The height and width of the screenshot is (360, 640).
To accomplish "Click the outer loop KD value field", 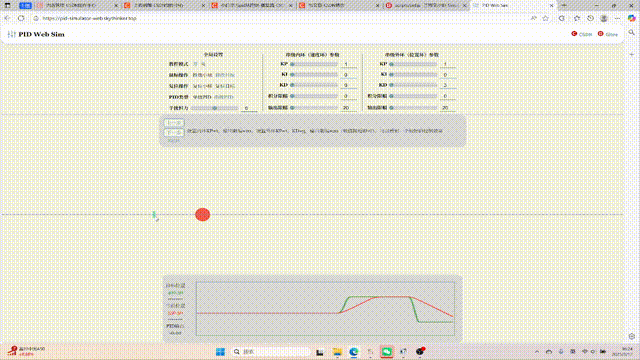I will (x=448, y=85).
